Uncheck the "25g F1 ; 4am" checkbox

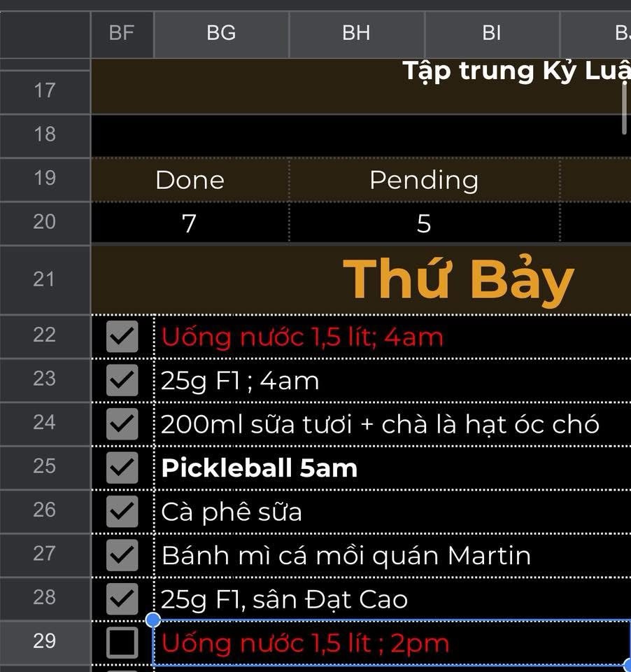click(122, 380)
